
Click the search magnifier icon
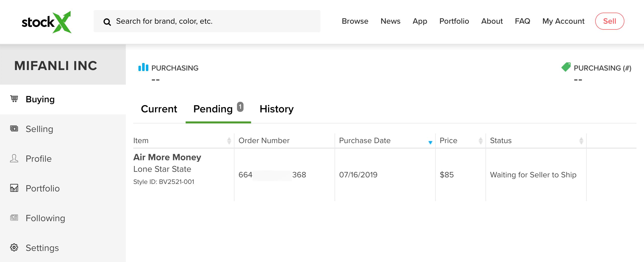pyautogui.click(x=107, y=22)
